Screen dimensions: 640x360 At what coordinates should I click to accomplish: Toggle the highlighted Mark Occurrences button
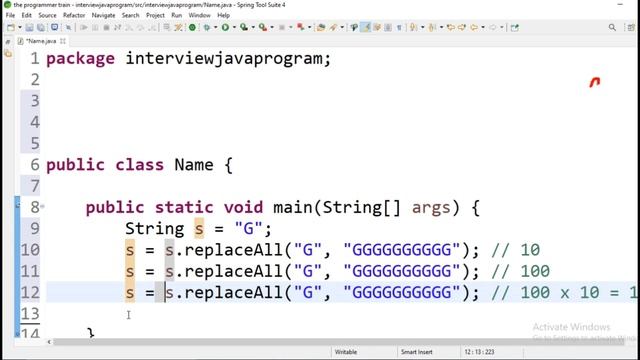click(365, 27)
